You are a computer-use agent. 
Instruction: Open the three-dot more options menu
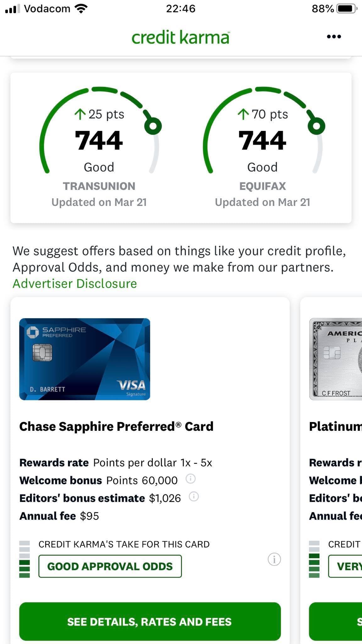[334, 37]
